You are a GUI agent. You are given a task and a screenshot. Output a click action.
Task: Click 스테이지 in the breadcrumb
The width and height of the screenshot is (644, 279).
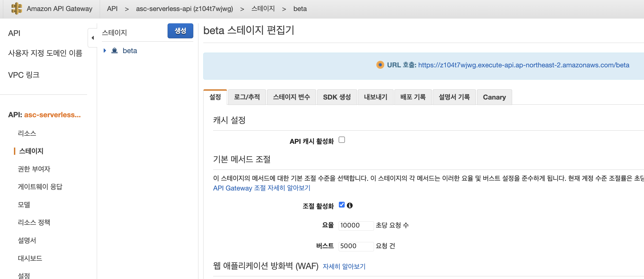click(263, 9)
